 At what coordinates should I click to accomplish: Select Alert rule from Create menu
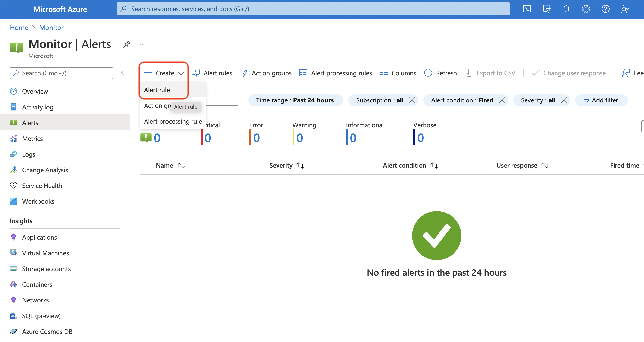157,90
